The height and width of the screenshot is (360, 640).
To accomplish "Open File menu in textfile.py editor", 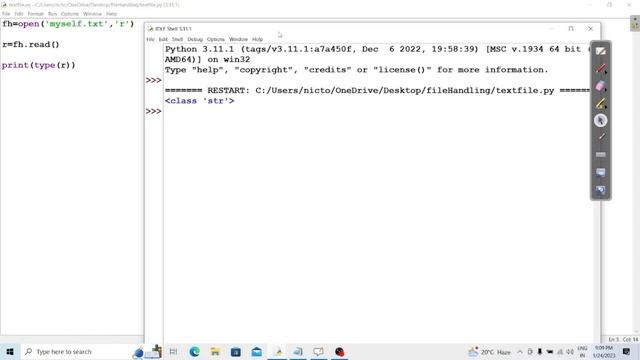I will pos(6,14).
